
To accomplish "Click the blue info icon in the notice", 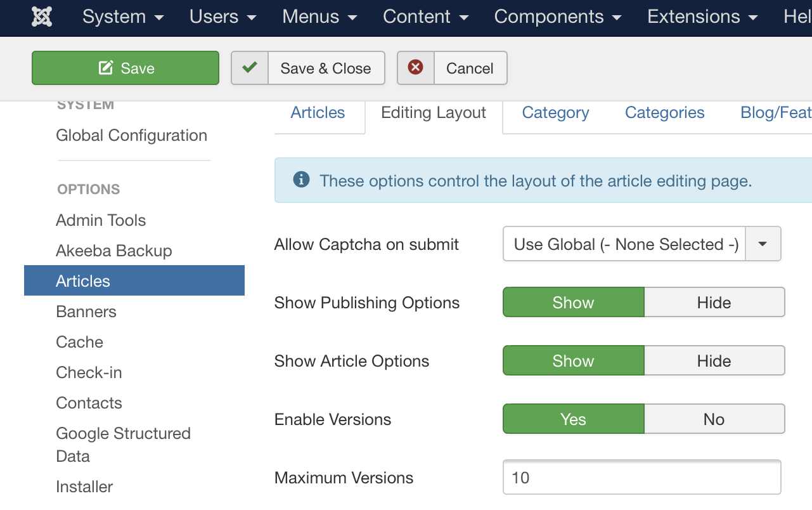I will [x=301, y=180].
